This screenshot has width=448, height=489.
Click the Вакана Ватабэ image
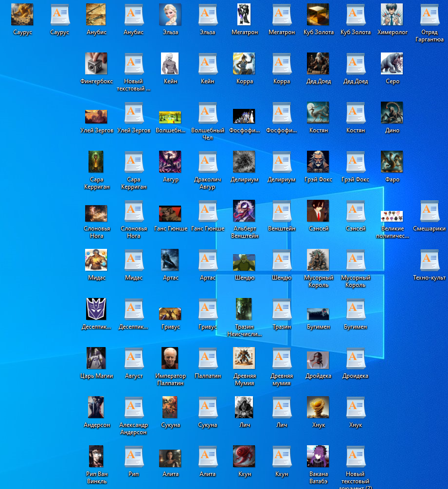(318, 456)
